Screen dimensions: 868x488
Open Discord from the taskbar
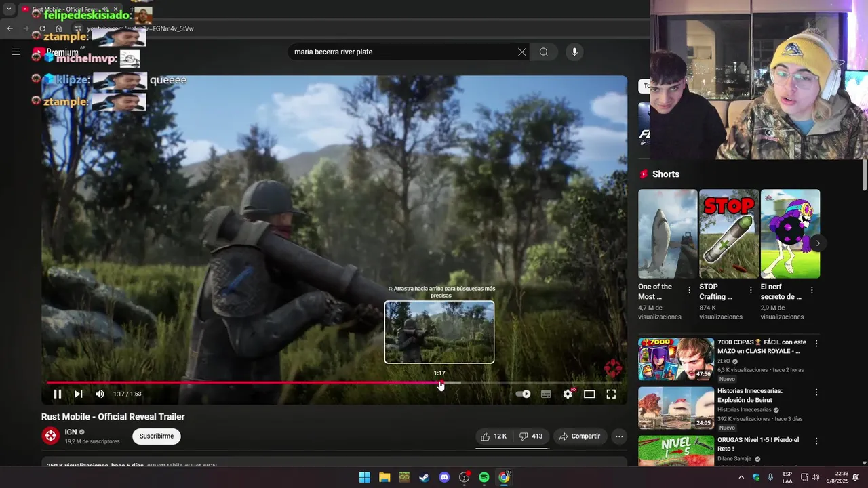pyautogui.click(x=444, y=477)
